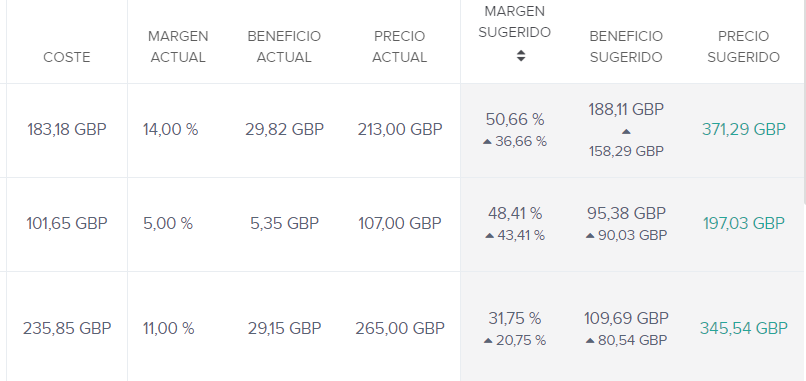This screenshot has width=806, height=381.
Task: Click the 101,65 GBP cost cell
Action: (x=67, y=224)
